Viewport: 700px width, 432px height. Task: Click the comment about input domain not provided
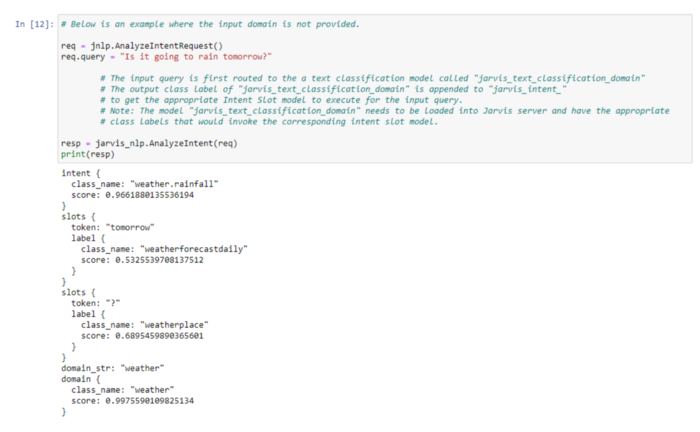[210, 24]
